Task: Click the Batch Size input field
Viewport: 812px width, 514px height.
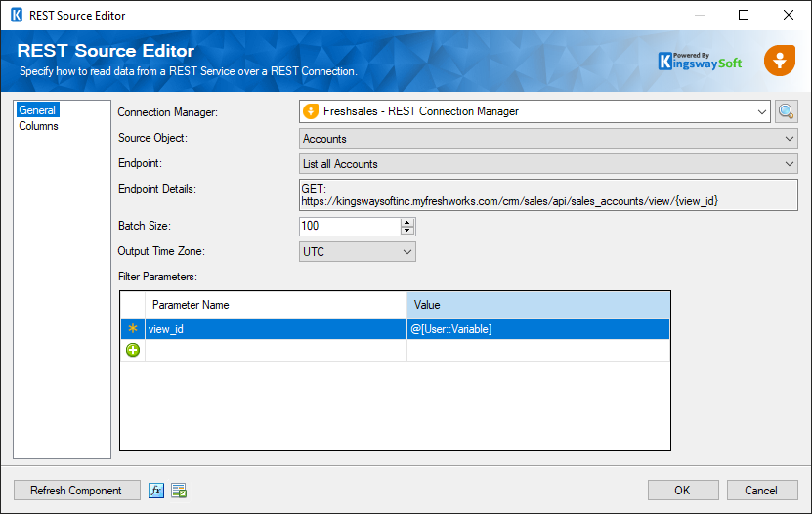Action: tap(350, 226)
